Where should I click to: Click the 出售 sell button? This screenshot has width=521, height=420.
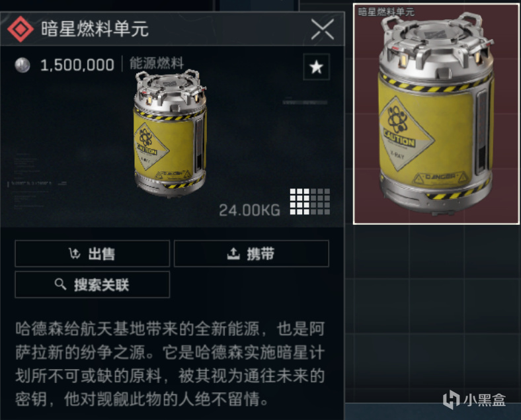[93, 253]
